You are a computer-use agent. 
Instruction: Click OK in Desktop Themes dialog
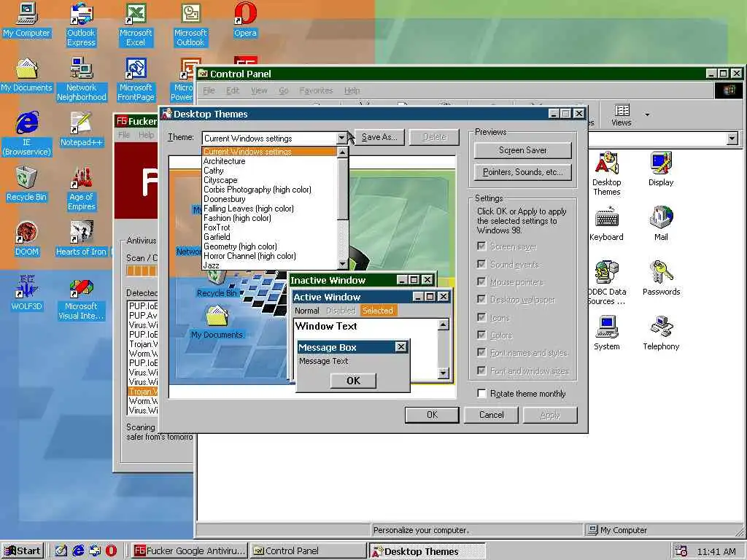tap(432, 415)
